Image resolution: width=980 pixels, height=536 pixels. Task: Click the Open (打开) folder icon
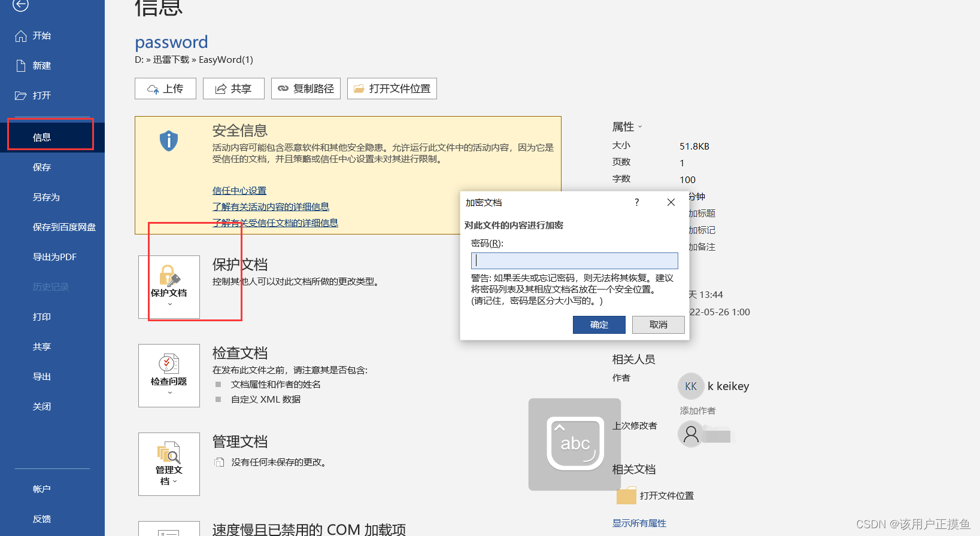(21, 96)
